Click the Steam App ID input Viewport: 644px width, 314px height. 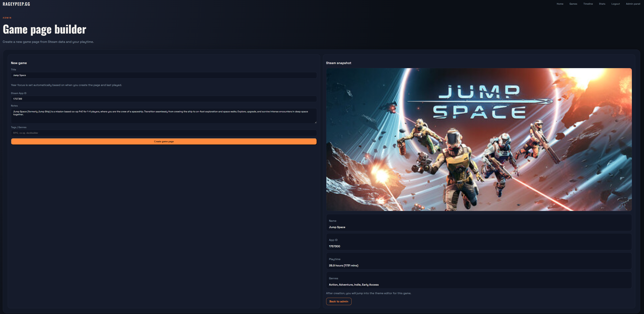pos(164,99)
